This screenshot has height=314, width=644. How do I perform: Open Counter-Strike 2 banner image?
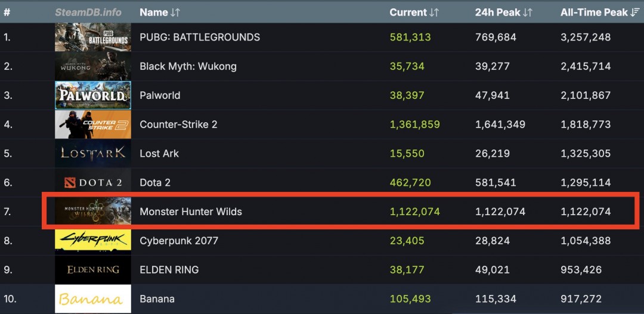(93, 125)
